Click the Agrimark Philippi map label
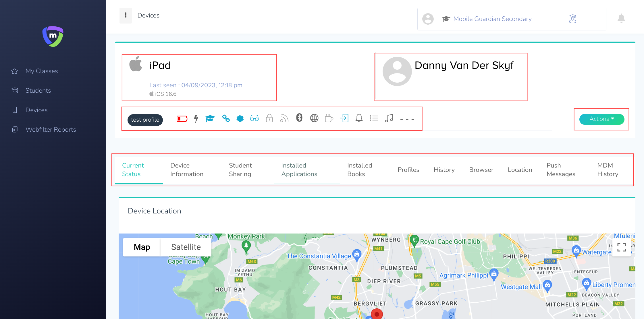This screenshot has height=319, width=644. tap(464, 275)
